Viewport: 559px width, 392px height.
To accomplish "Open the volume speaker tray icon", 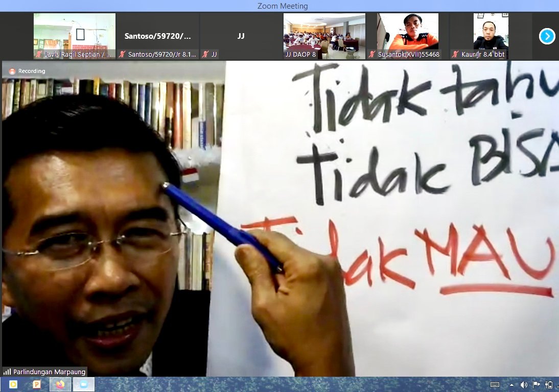I will (524, 385).
